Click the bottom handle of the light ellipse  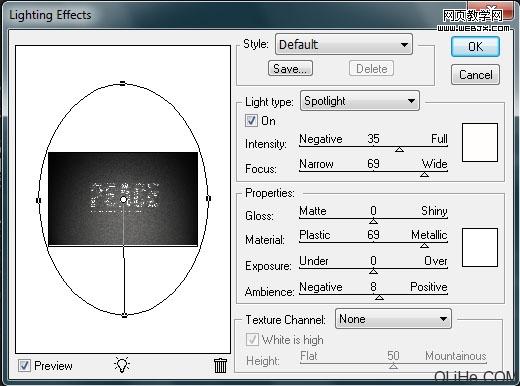(124, 315)
